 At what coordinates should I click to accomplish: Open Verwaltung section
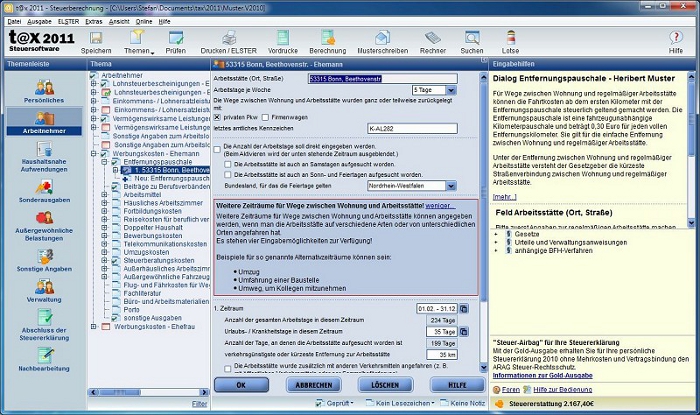pyautogui.click(x=44, y=291)
